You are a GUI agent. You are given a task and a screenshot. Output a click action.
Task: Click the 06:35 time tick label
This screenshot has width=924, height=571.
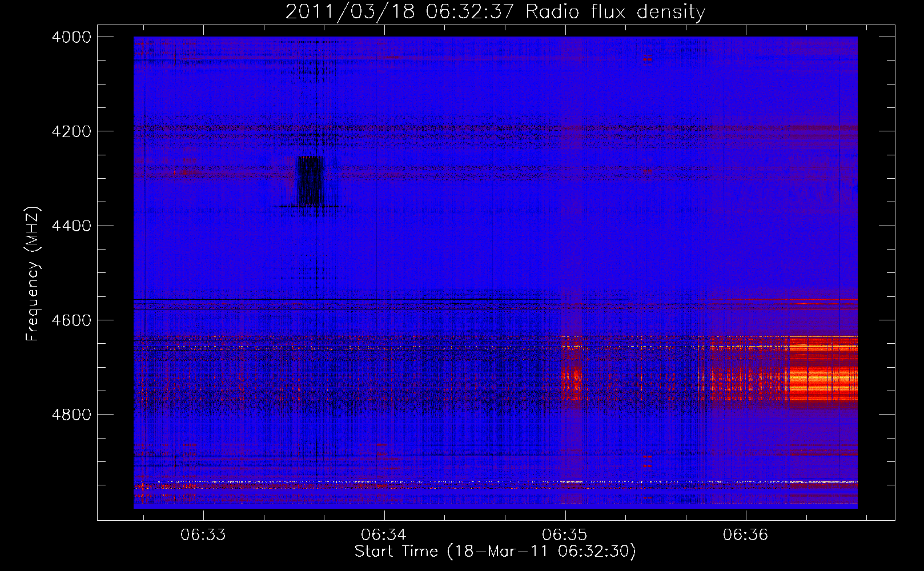tap(565, 535)
